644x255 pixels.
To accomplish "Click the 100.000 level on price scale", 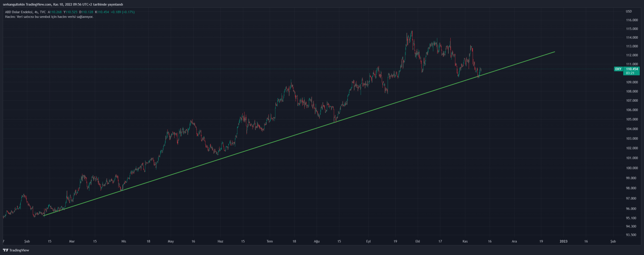I will [x=632, y=168].
